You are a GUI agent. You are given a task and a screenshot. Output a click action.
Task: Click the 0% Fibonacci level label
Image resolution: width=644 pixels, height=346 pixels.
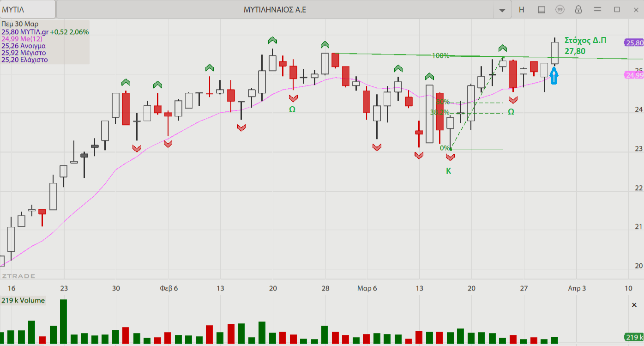445,148
